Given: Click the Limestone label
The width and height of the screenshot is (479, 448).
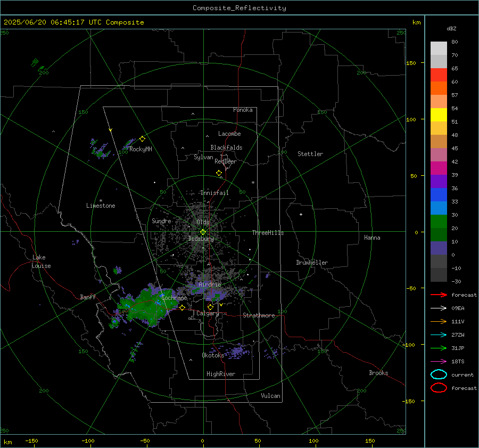Looking at the screenshot, I should pos(101,206).
